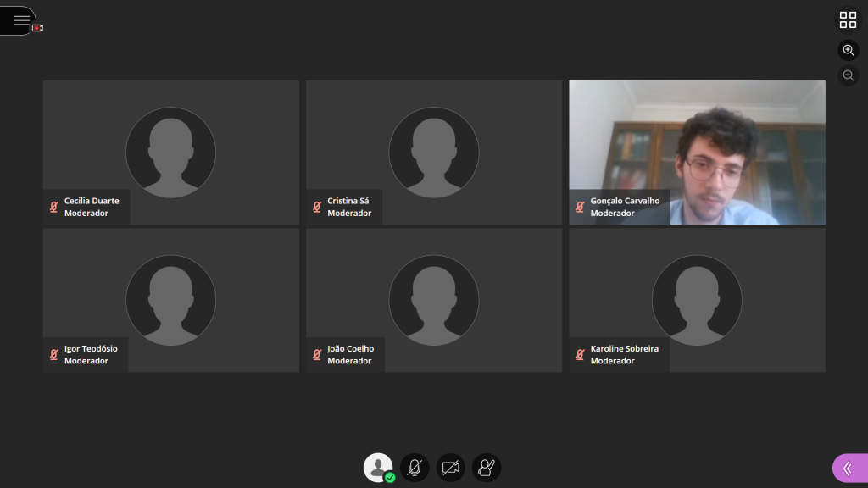Select the Igor Teodósio participant avatar
The image size is (868, 488).
coord(170,300)
